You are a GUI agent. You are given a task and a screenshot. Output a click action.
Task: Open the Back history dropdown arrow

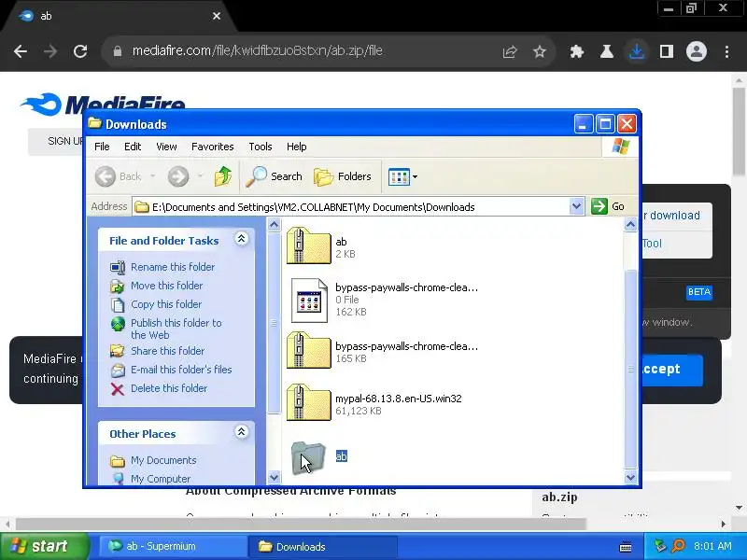(x=152, y=176)
